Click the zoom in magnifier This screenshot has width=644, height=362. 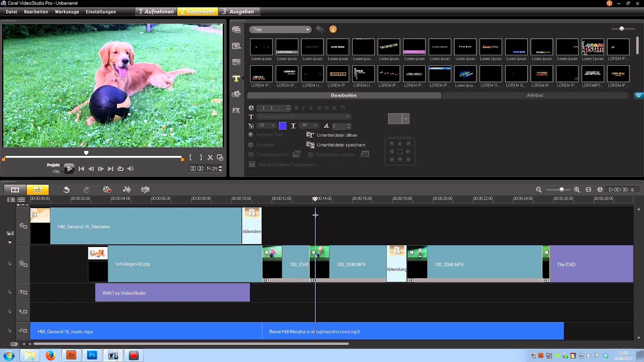tap(577, 190)
